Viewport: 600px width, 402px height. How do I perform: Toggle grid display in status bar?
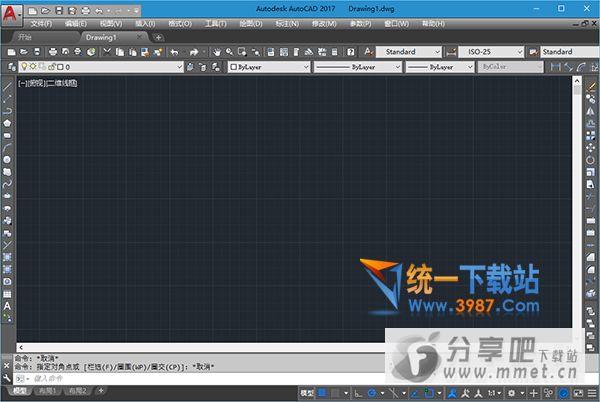click(x=323, y=393)
